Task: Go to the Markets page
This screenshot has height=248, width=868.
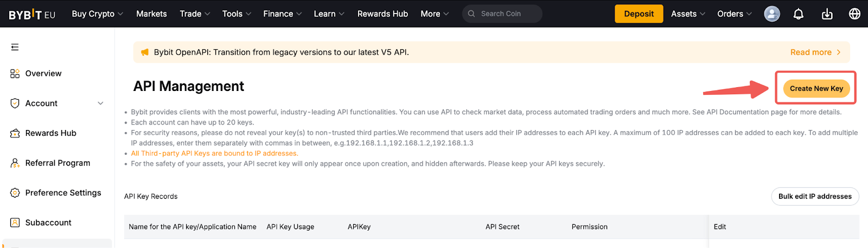Action: [x=151, y=14]
